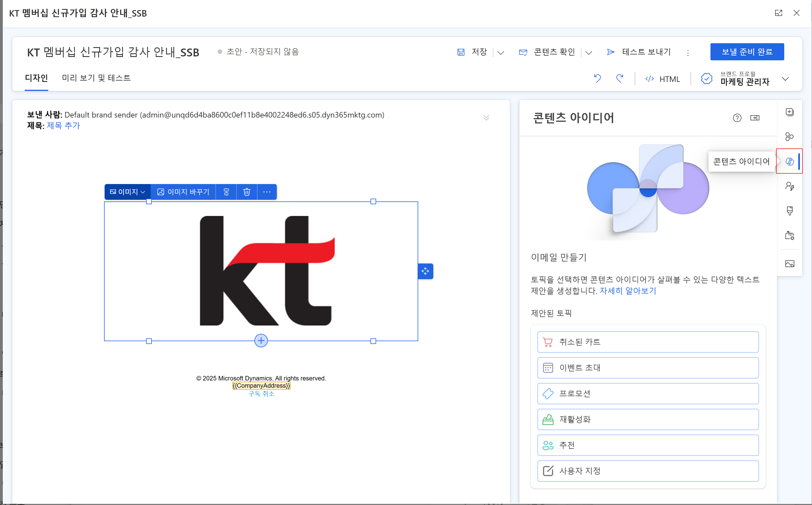This screenshot has height=505, width=812.
Task: Click the link icon in image toolbar
Action: pos(226,192)
